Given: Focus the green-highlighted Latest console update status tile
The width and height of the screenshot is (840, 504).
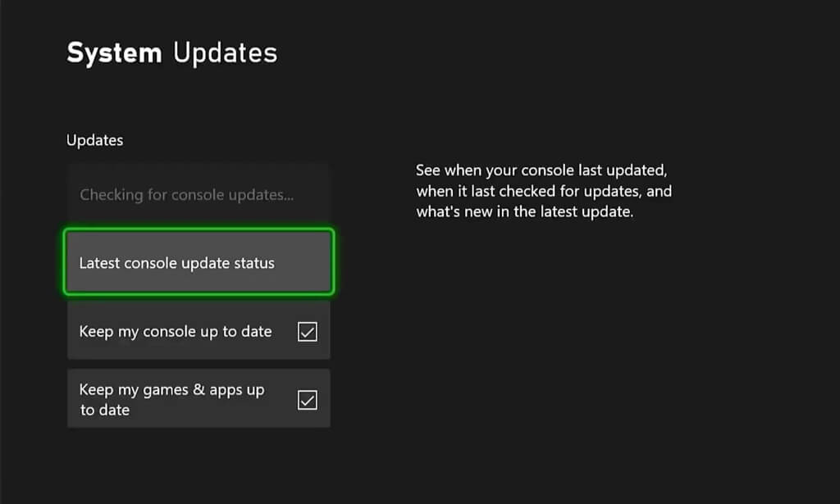Looking at the screenshot, I should pos(199,263).
